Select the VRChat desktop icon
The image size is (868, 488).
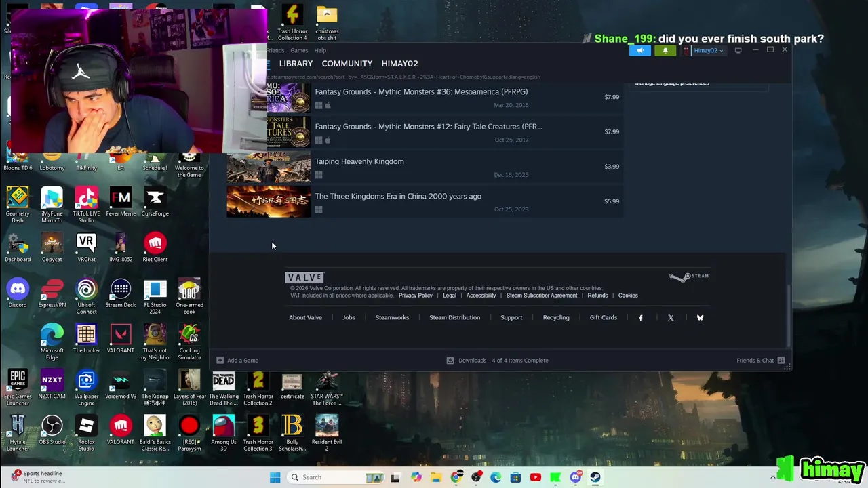(86, 248)
